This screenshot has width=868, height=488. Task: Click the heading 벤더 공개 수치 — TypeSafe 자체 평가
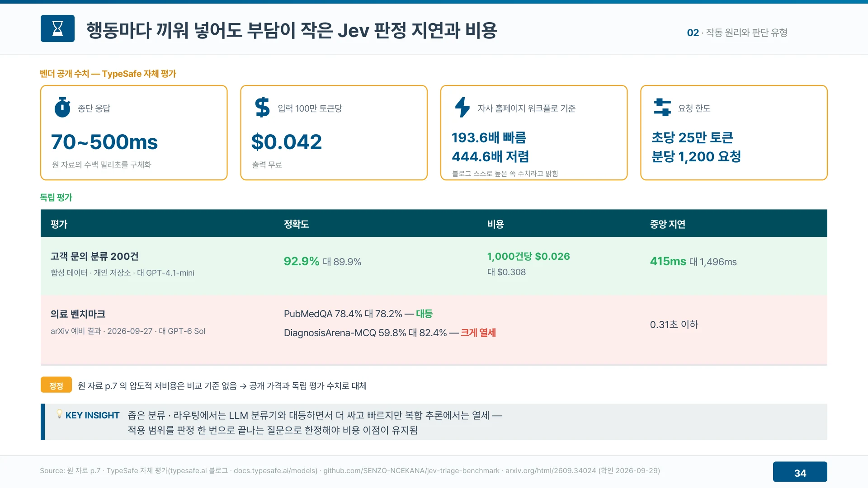(108, 74)
